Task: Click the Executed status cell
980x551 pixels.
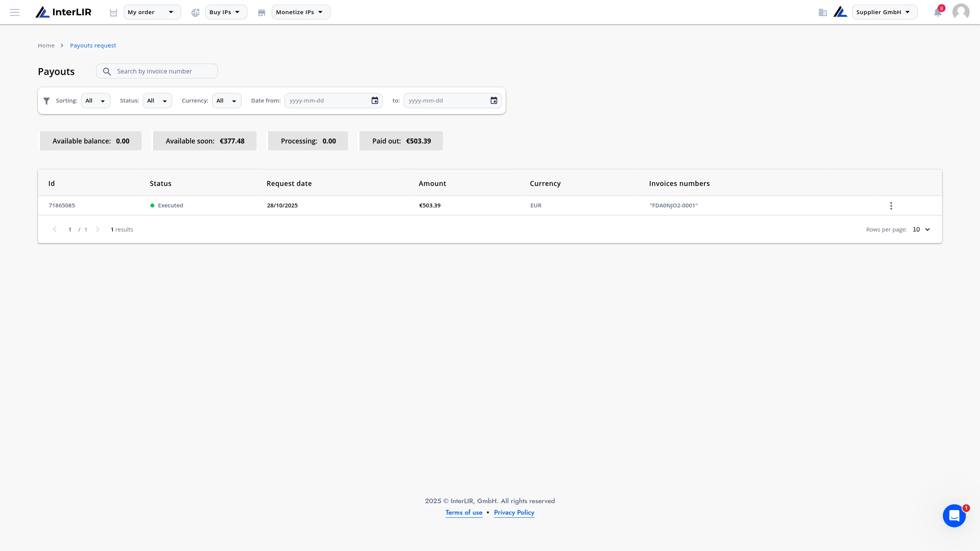Action: pyautogui.click(x=167, y=205)
